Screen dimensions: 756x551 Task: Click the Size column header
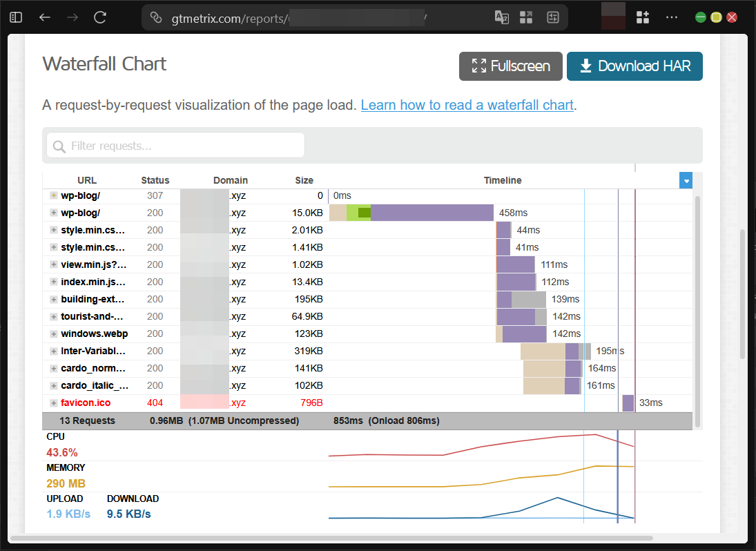tap(304, 180)
